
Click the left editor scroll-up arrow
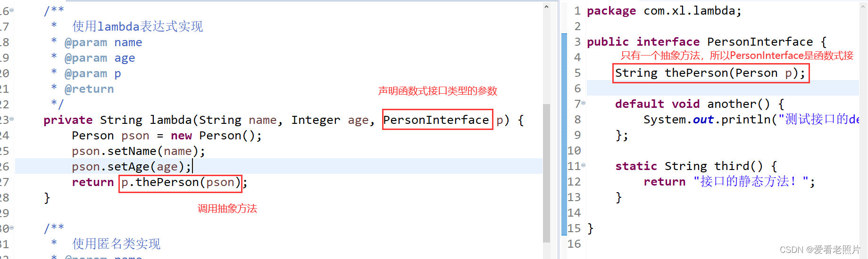546,7
